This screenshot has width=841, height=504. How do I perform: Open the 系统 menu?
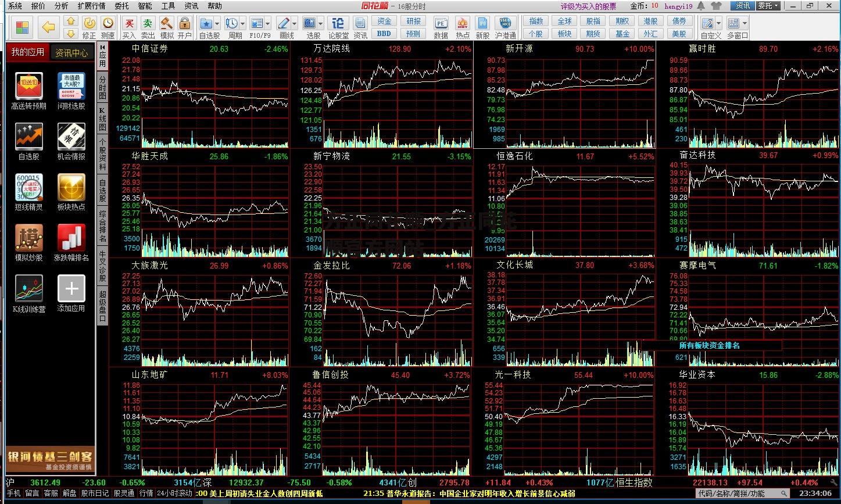pyautogui.click(x=15, y=6)
